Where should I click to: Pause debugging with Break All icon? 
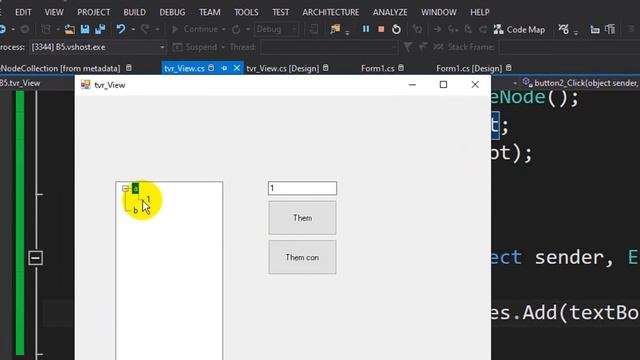(x=366, y=29)
